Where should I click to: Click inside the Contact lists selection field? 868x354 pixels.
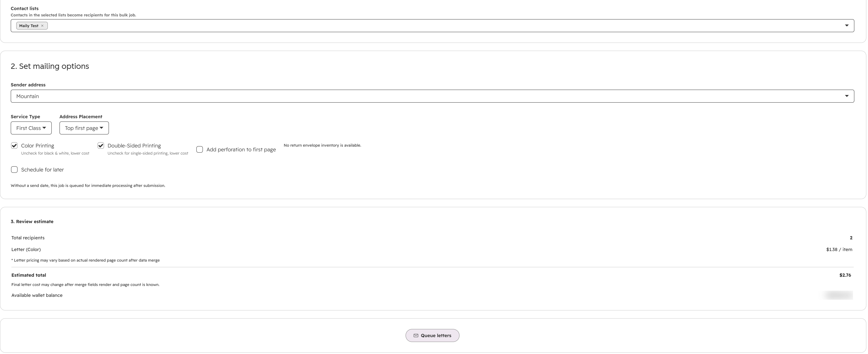(432, 25)
